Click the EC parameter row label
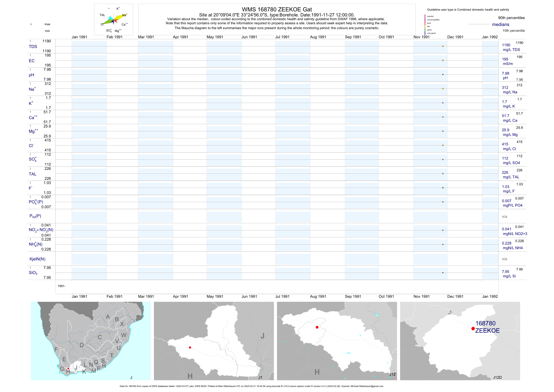 [x=32, y=61]
